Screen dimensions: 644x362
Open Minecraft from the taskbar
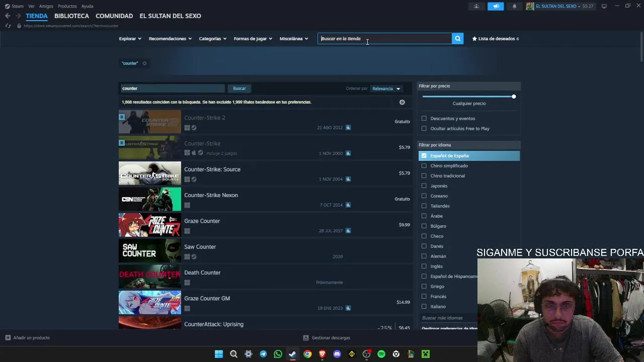click(426, 354)
